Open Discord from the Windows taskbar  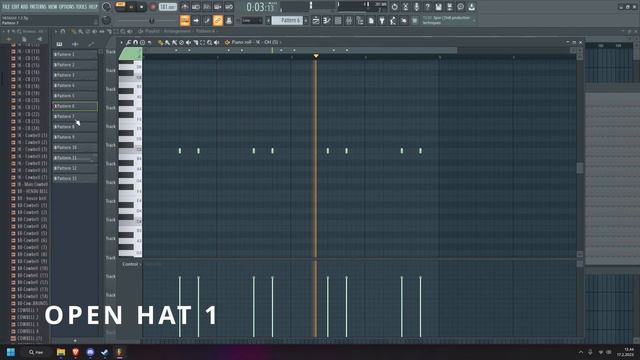coord(90,352)
